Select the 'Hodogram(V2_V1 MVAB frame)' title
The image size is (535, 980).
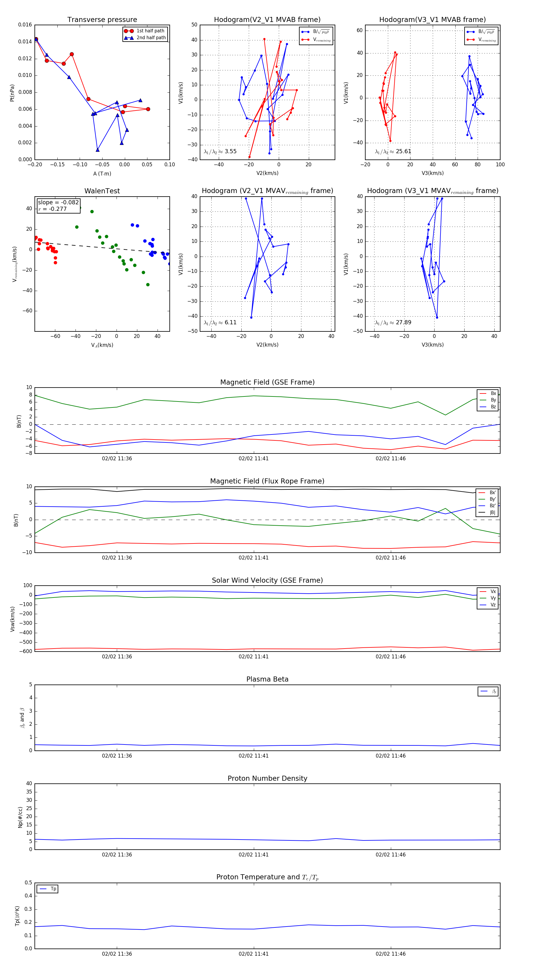click(x=267, y=19)
